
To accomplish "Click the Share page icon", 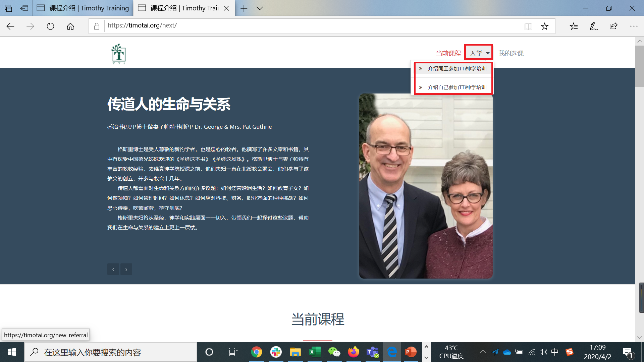I will 613,26.
